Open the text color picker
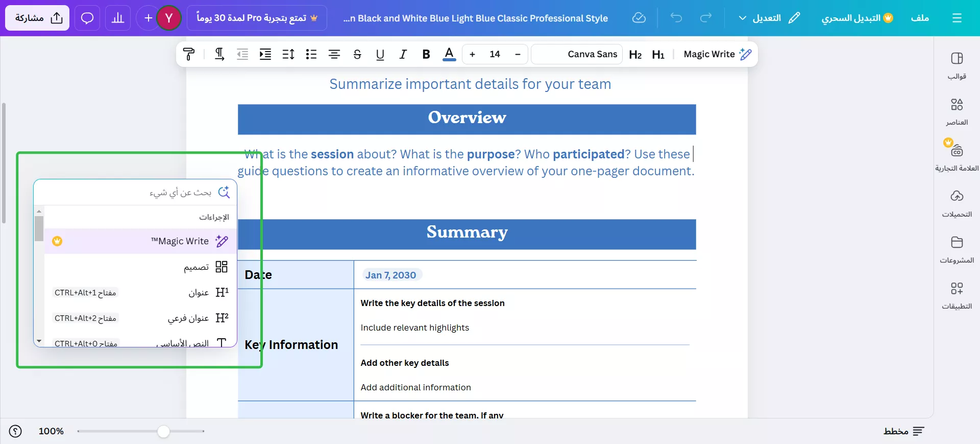This screenshot has height=444, width=980. click(449, 54)
